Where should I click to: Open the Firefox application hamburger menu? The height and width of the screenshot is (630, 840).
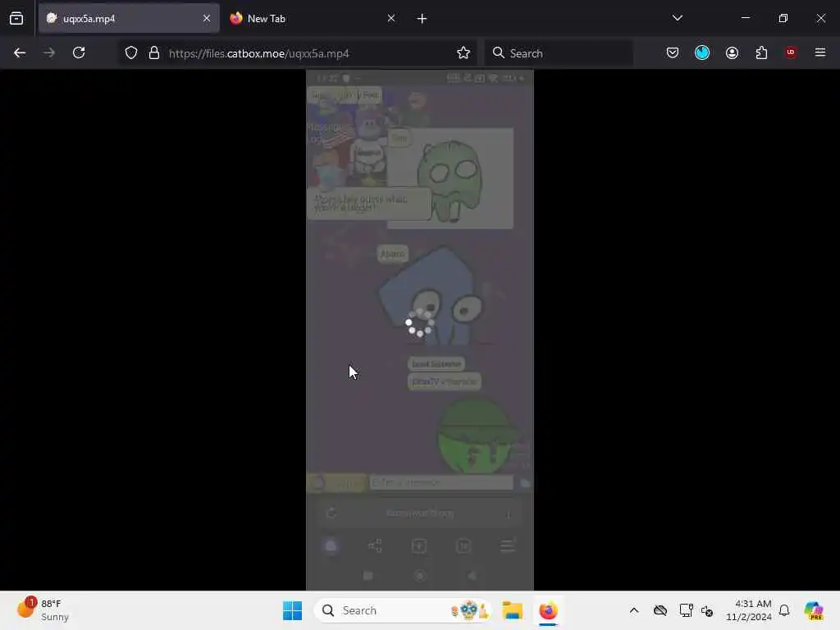pyautogui.click(x=819, y=52)
